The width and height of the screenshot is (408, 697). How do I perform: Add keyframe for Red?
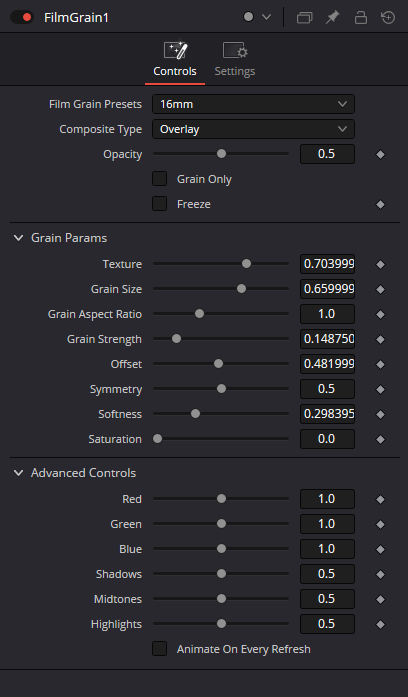pyautogui.click(x=380, y=500)
